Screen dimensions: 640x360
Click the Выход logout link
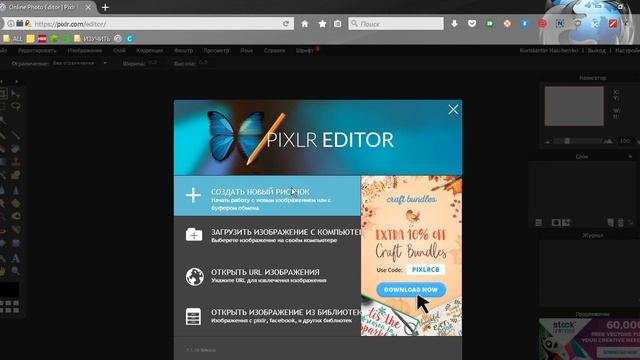pos(597,51)
